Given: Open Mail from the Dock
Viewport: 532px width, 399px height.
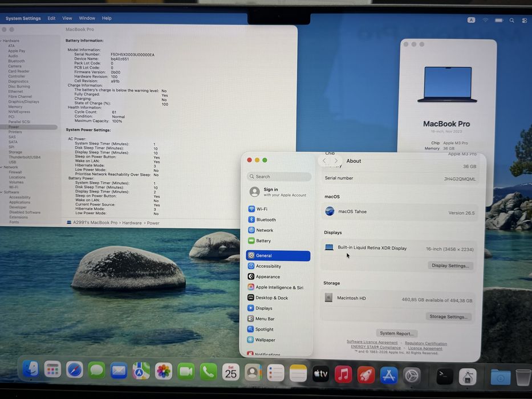Looking at the screenshot, I should [x=119, y=370].
